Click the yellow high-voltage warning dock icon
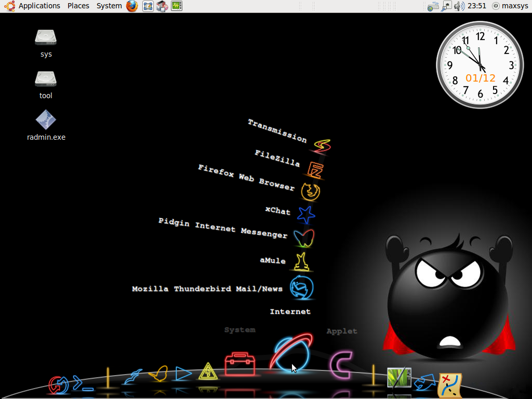The height and width of the screenshot is (399, 532). click(x=208, y=371)
